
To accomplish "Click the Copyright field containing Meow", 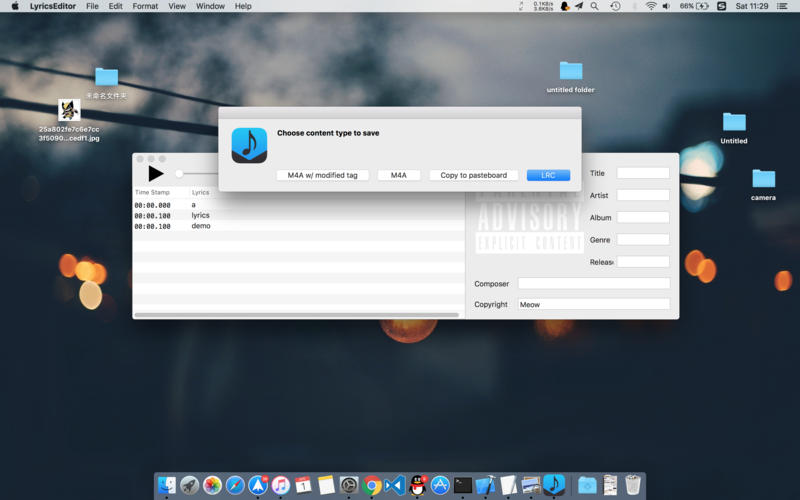I will [x=594, y=304].
